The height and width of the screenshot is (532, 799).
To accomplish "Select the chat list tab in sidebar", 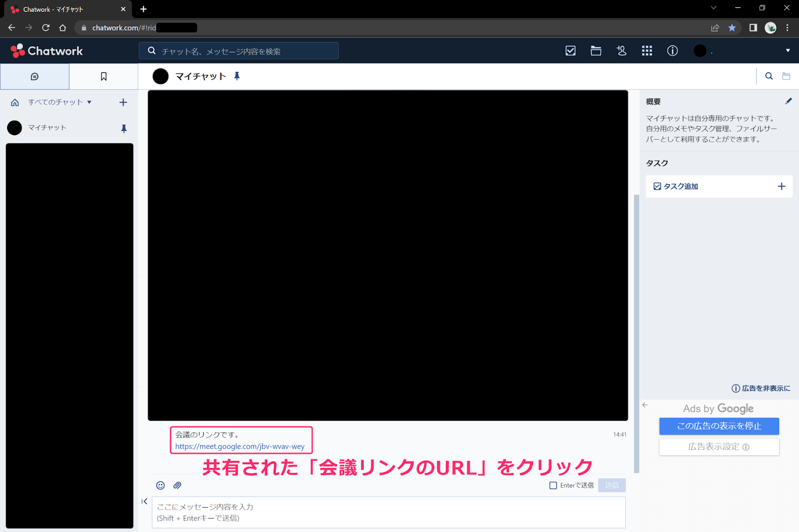I will (34, 76).
